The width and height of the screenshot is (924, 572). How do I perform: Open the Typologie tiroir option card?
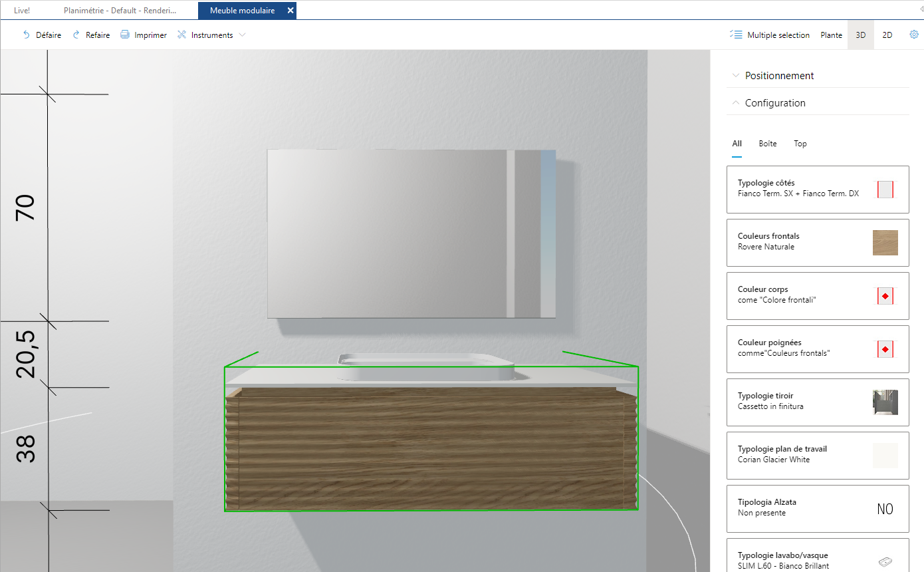tap(818, 402)
